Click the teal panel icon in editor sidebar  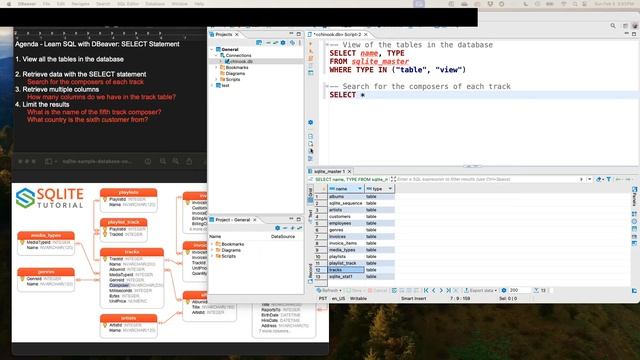pos(311,73)
